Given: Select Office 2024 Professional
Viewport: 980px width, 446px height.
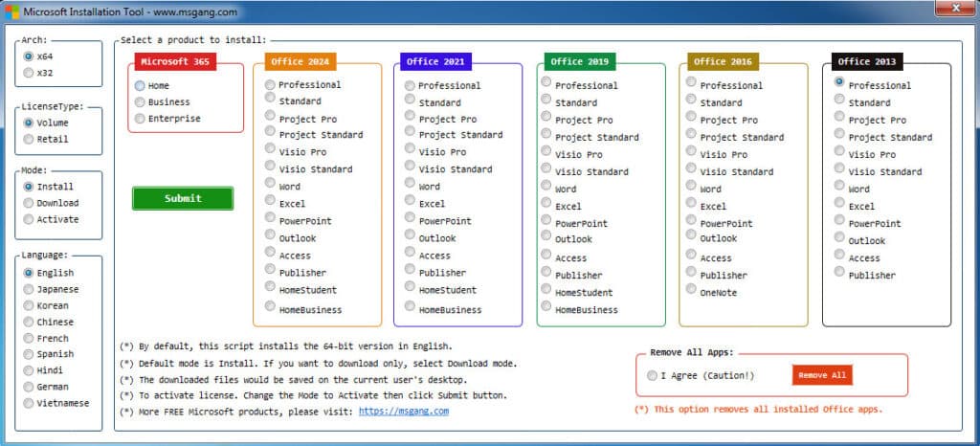Looking at the screenshot, I should click(271, 84).
